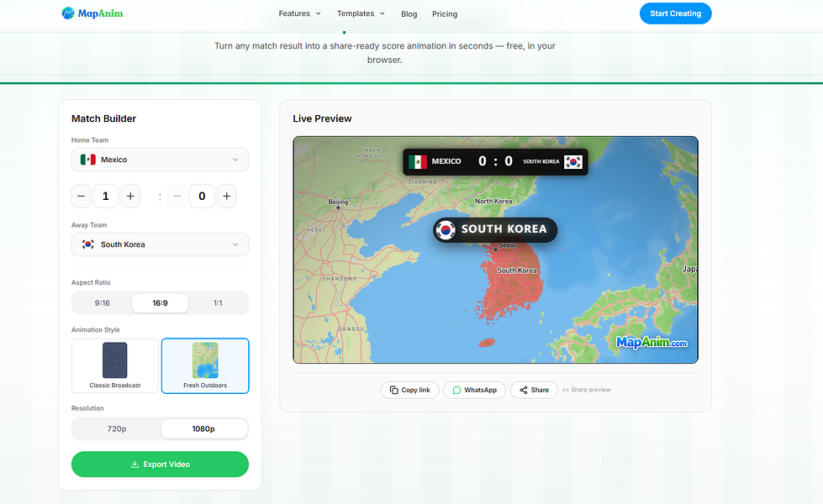Viewport: 823px width, 504px height.
Task: Select the 16:9 aspect ratio
Action: 160,303
